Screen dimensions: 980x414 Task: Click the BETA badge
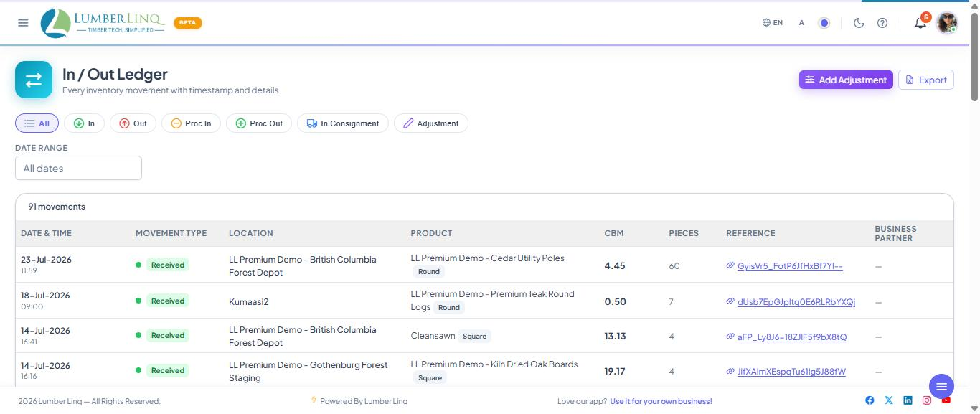[x=187, y=22]
